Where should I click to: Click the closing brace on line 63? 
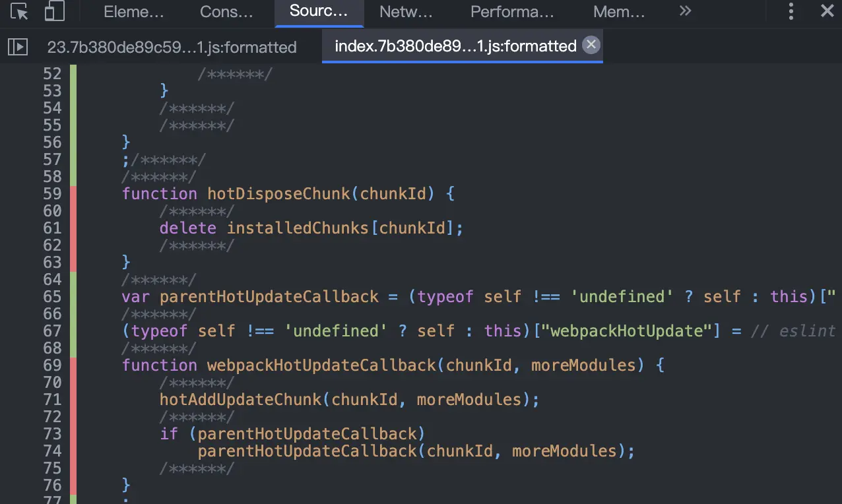tap(126, 263)
